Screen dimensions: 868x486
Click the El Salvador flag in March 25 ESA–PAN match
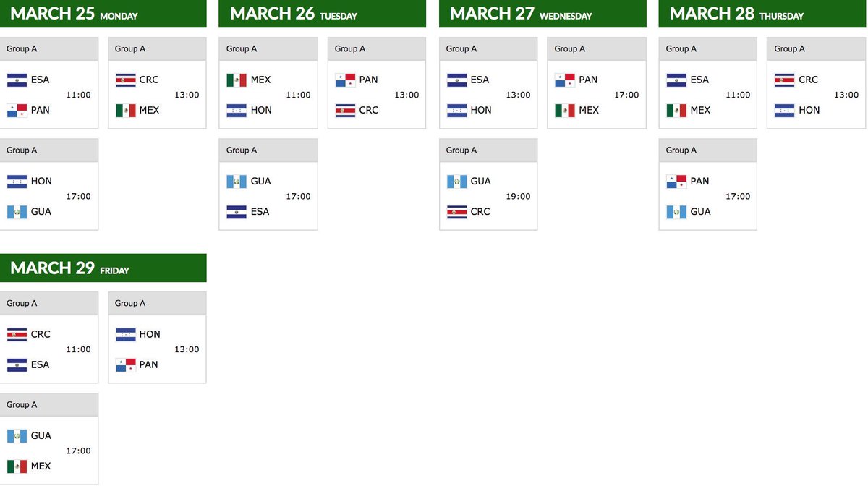[x=17, y=80]
